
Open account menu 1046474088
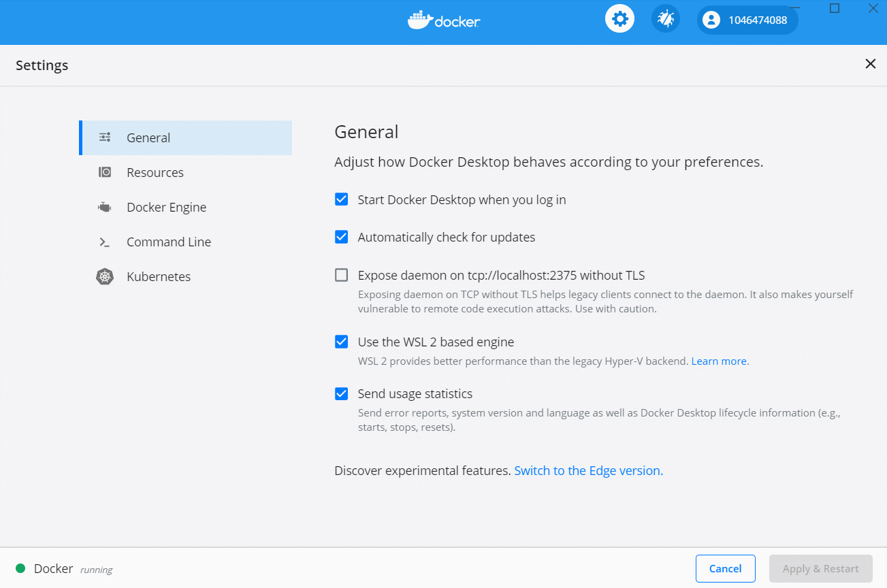(x=747, y=20)
